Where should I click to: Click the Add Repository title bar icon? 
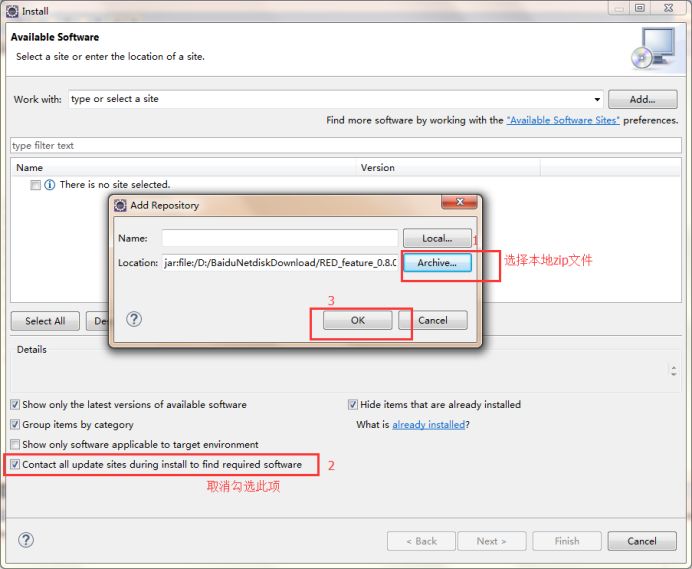tap(120, 205)
